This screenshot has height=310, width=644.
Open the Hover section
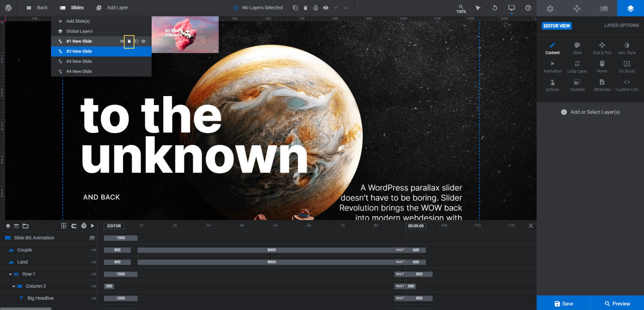click(602, 67)
